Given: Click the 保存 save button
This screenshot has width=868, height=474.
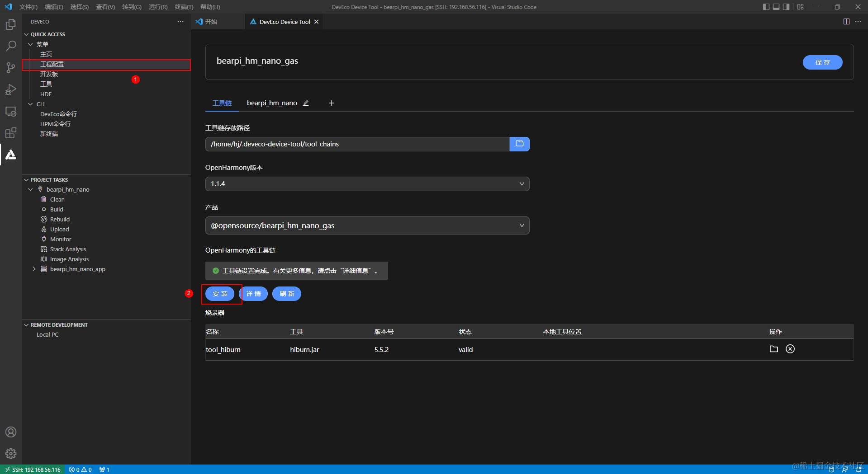Looking at the screenshot, I should (822, 62).
